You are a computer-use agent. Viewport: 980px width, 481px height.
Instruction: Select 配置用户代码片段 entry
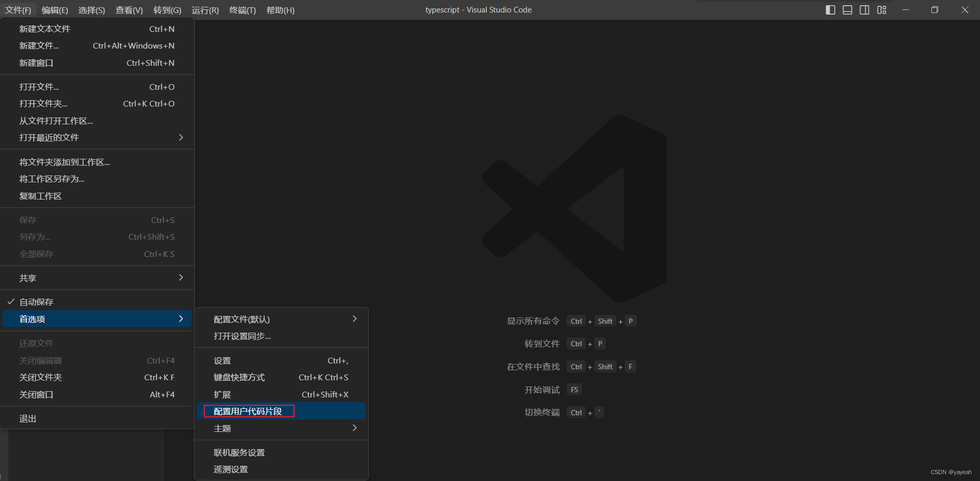(281, 411)
